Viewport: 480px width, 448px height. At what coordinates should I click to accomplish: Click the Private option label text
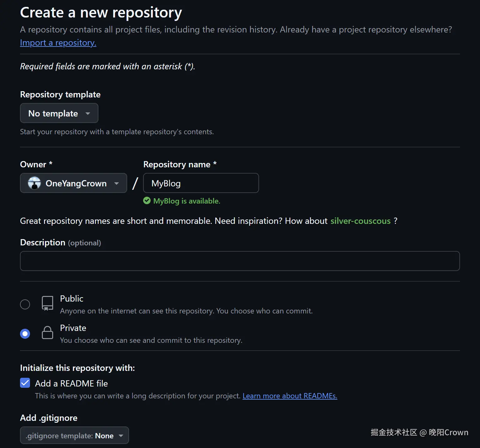coord(73,328)
